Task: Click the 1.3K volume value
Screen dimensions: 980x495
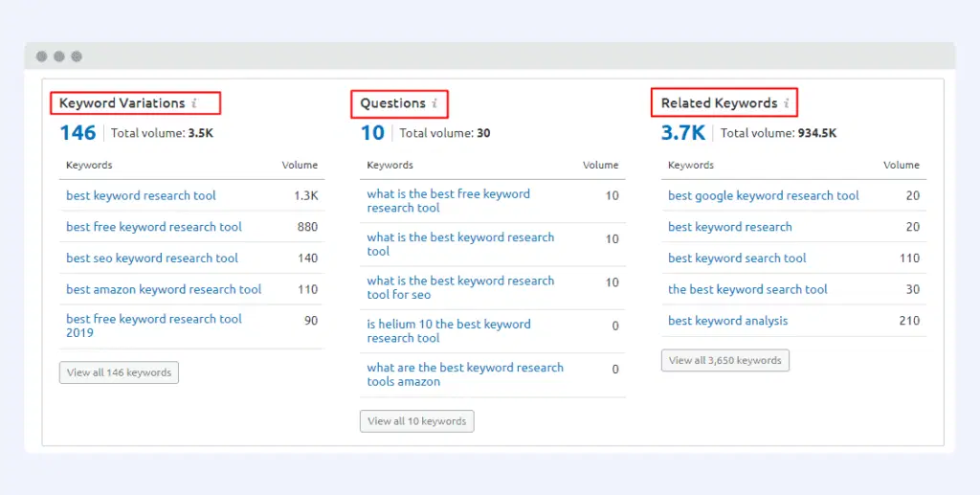Action: [306, 195]
